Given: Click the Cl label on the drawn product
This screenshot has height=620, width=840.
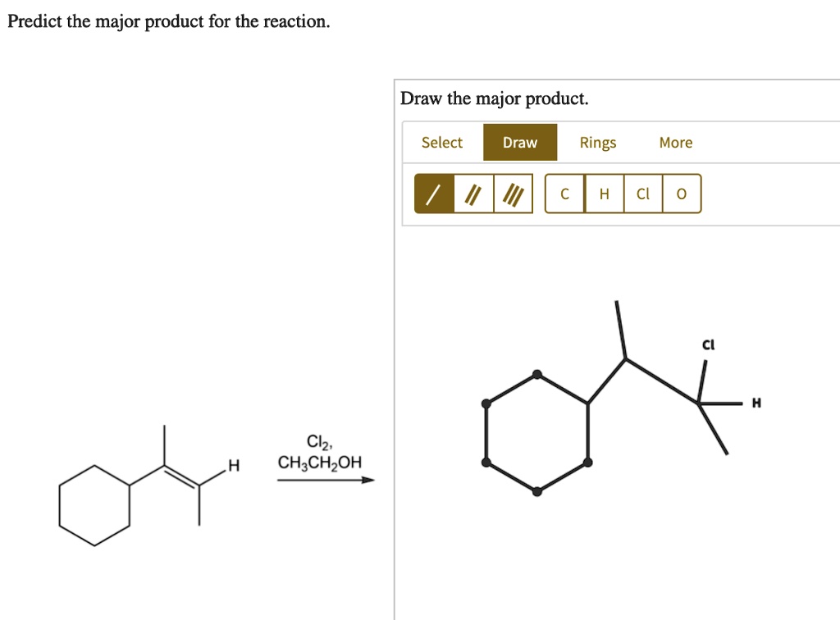Looking at the screenshot, I should tap(708, 344).
